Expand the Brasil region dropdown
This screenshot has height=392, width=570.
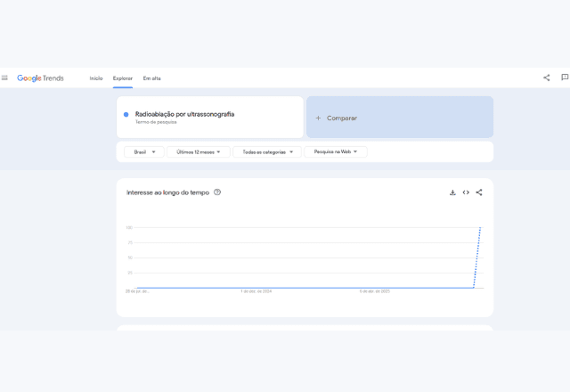pos(144,152)
